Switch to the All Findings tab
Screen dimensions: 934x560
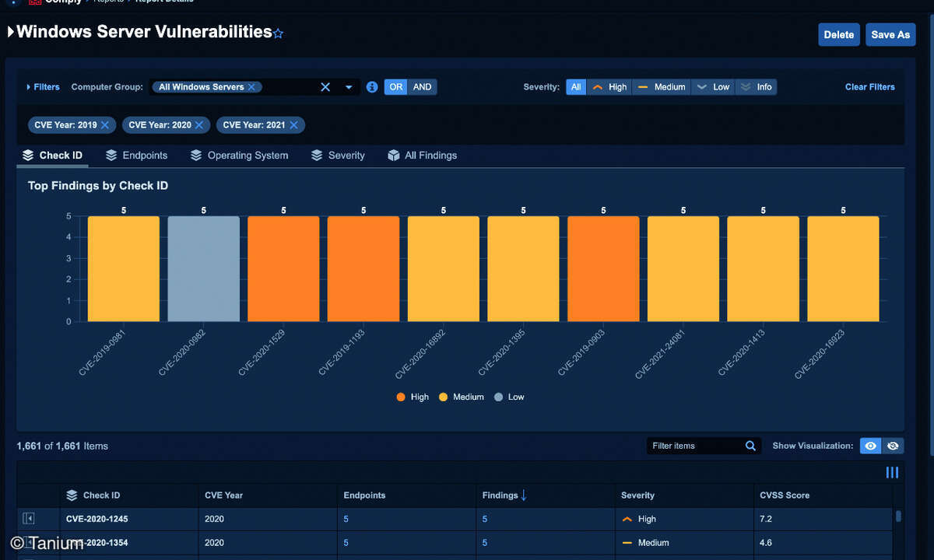pos(422,156)
